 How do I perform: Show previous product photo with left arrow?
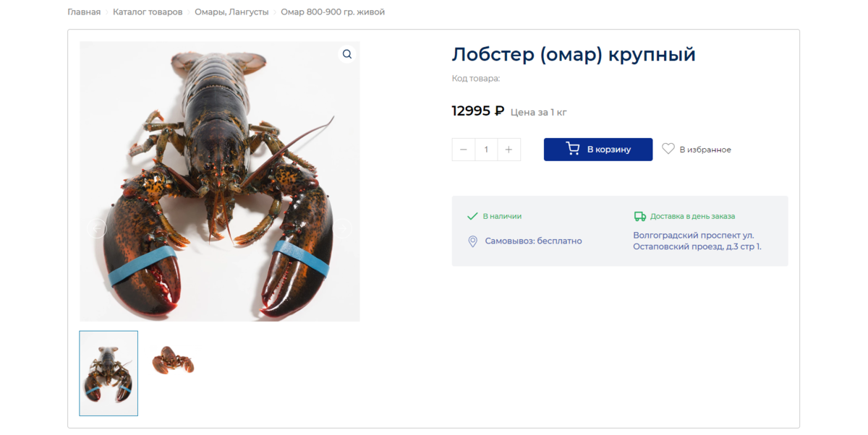[97, 228]
